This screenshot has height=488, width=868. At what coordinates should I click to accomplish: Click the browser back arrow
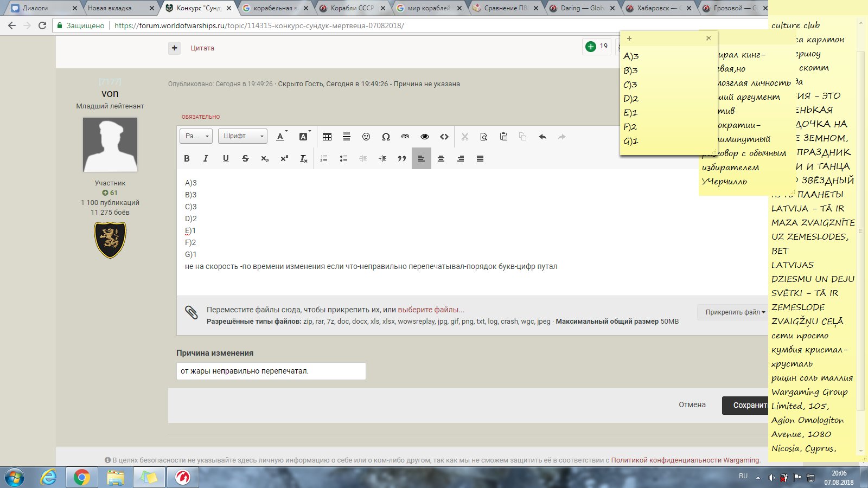12,25
